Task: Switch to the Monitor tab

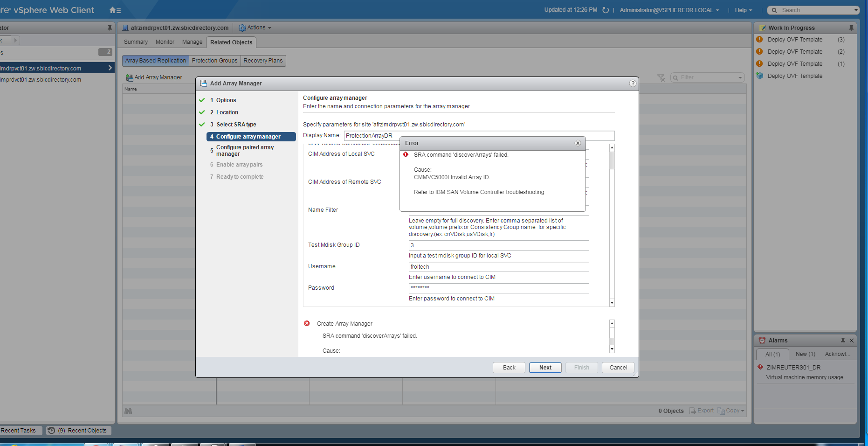Action: pyautogui.click(x=165, y=42)
